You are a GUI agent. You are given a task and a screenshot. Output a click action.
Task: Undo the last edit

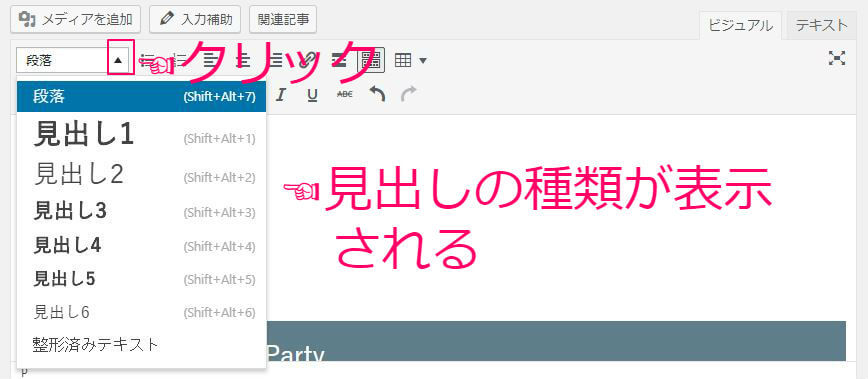[x=377, y=95]
